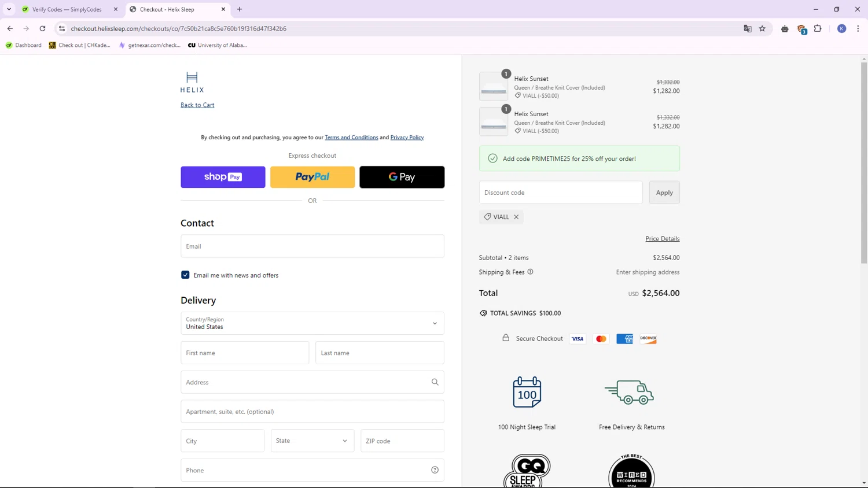Click the Mastercard icon
Screen dimensions: 868x488
pyautogui.click(x=601, y=339)
